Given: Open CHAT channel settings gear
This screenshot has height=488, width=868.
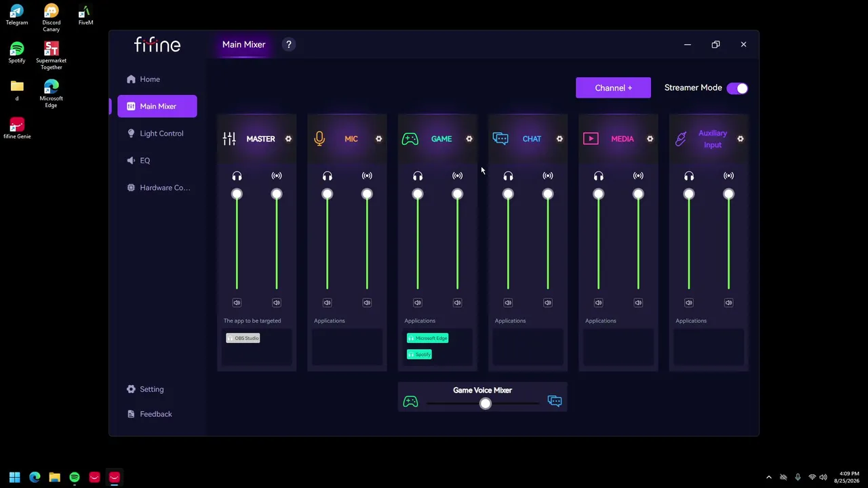Looking at the screenshot, I should pyautogui.click(x=559, y=139).
